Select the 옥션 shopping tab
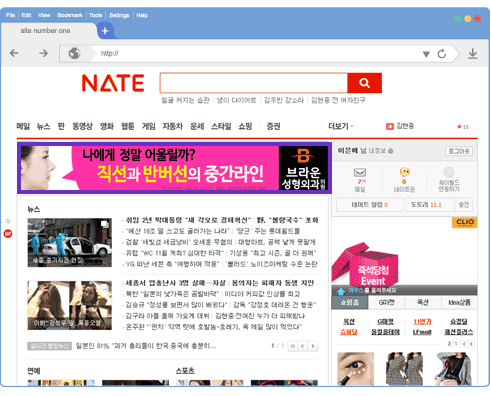 (423, 302)
